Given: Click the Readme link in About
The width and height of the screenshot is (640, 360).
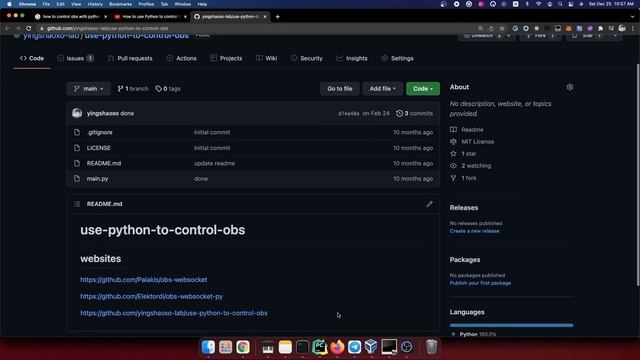Looking at the screenshot, I should 467,129.
